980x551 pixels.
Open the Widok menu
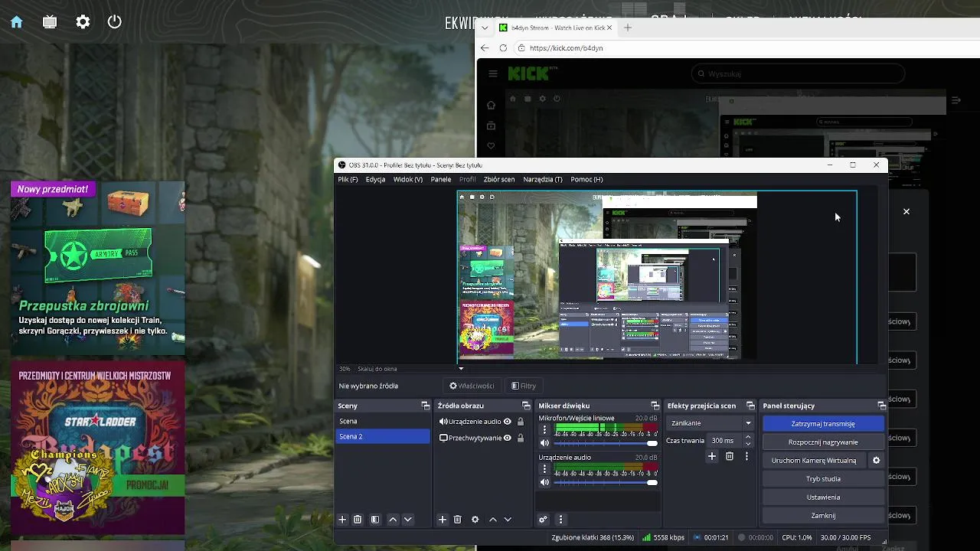408,179
